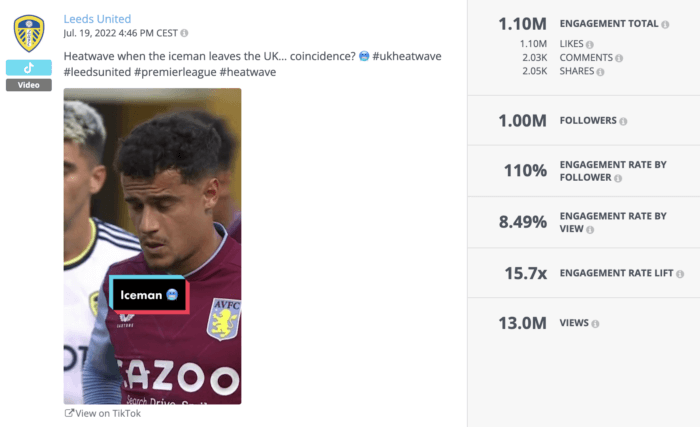Viewport: 700px width, 427px height.
Task: Click info icon next to post timestamp
Action: pyautogui.click(x=184, y=33)
